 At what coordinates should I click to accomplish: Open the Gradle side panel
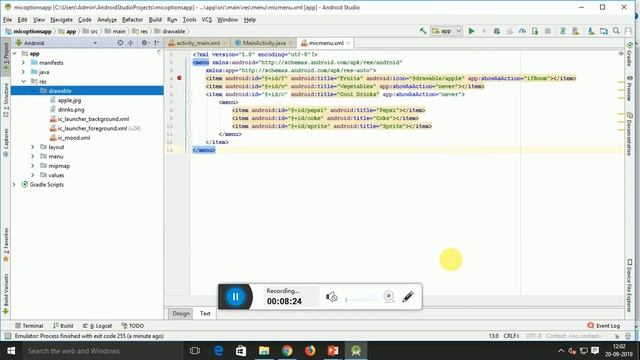[x=629, y=53]
